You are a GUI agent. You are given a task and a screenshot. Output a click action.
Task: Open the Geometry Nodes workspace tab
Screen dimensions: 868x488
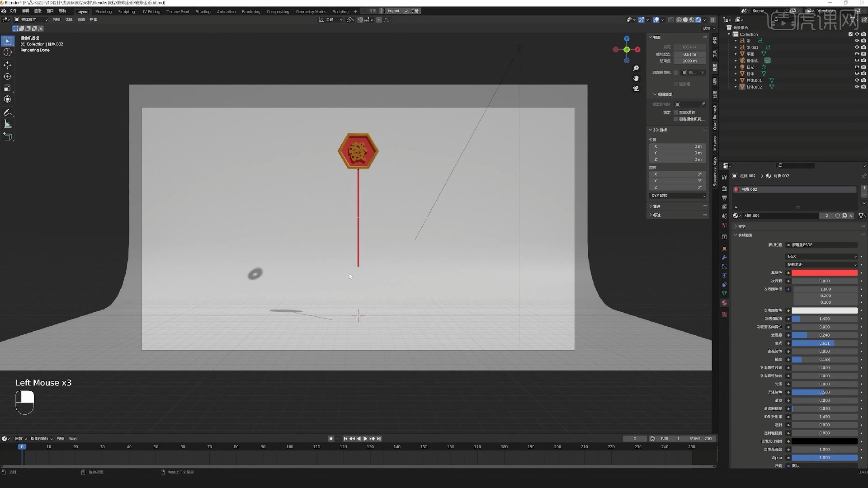(311, 11)
